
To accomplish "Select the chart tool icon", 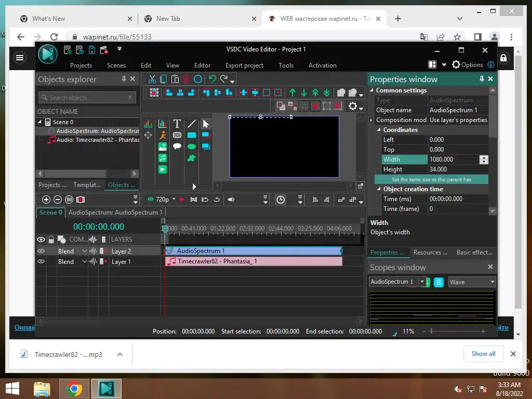I will pos(163,124).
